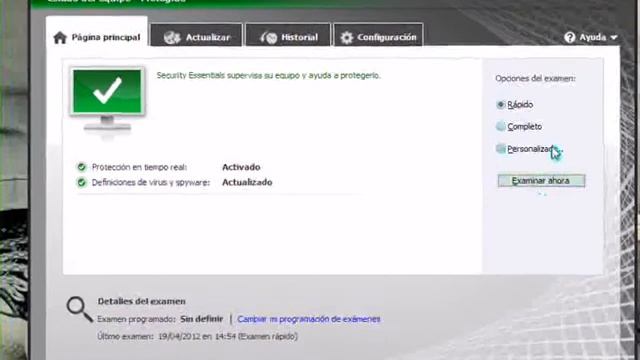This screenshot has height=360, width=640.
Task: Click the Activado status text
Action: [x=241, y=167]
